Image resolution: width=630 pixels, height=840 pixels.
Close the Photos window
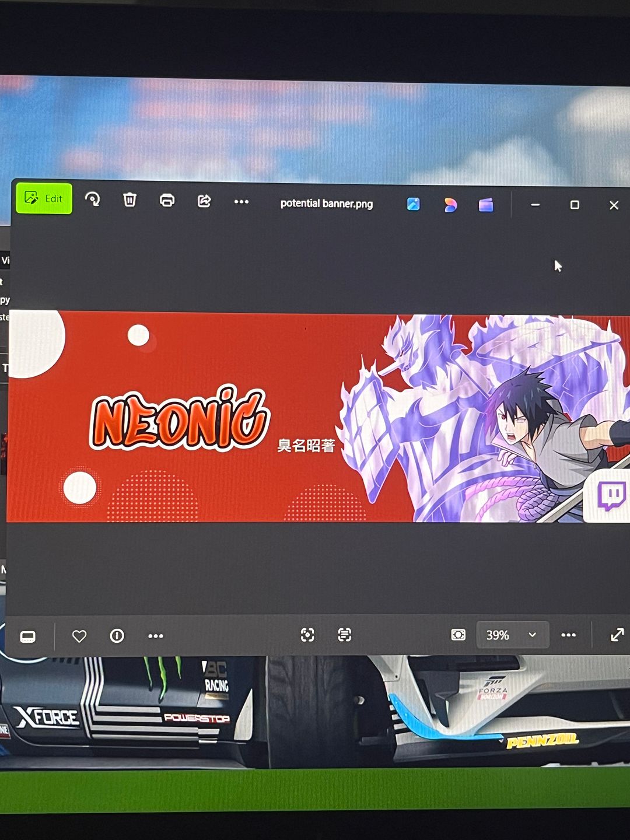click(614, 205)
